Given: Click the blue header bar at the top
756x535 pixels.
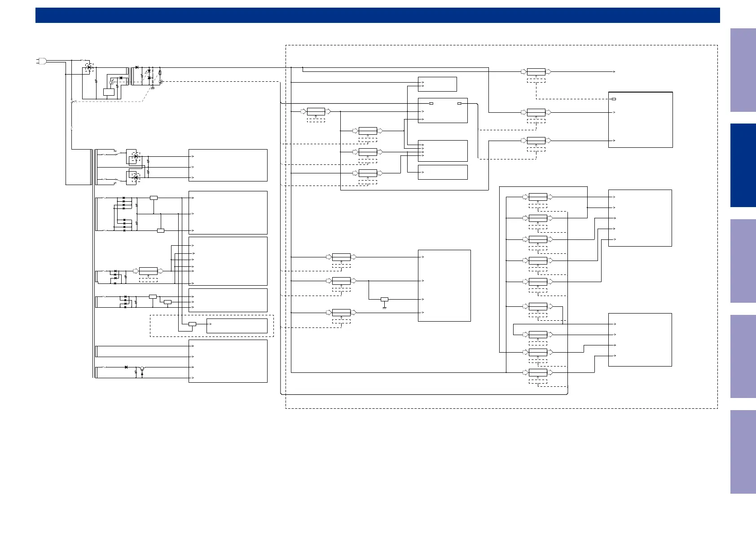Looking at the screenshot, I should 378,15.
